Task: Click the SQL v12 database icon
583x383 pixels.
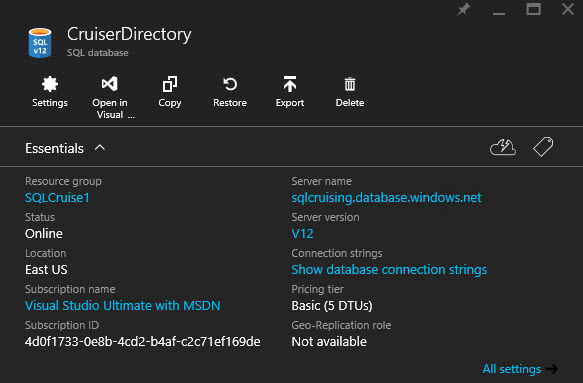Action: click(40, 43)
